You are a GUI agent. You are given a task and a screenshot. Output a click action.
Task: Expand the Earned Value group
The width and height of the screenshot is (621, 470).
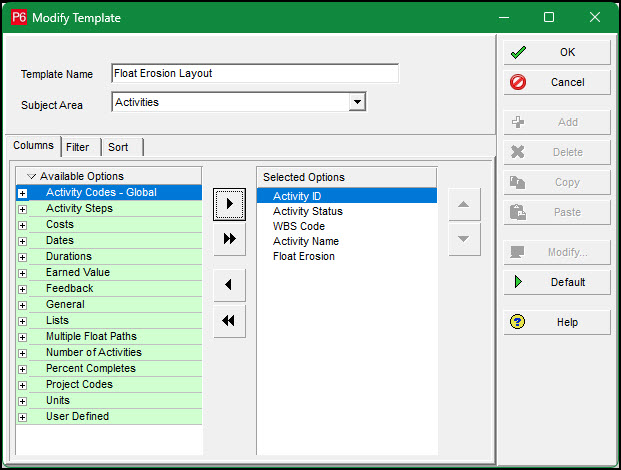[23, 273]
